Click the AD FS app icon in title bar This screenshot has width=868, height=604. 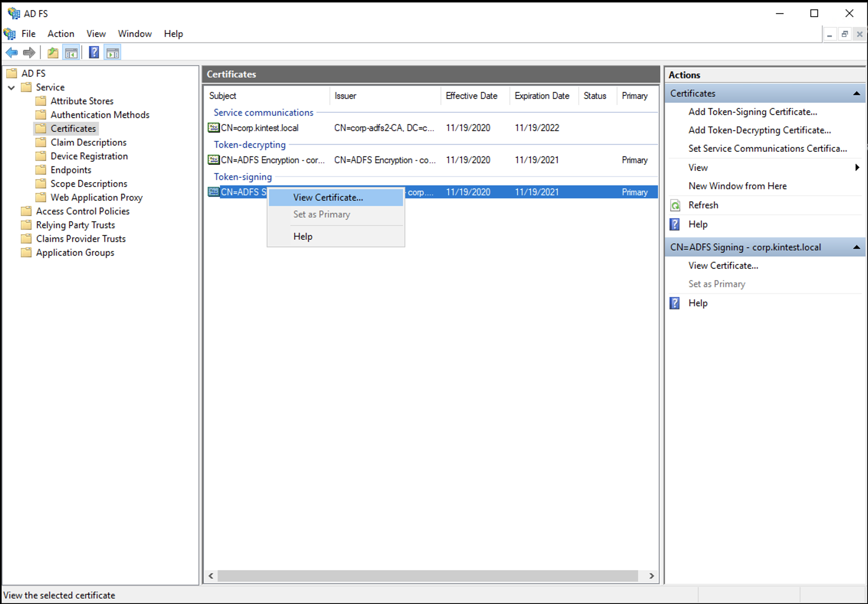point(14,13)
